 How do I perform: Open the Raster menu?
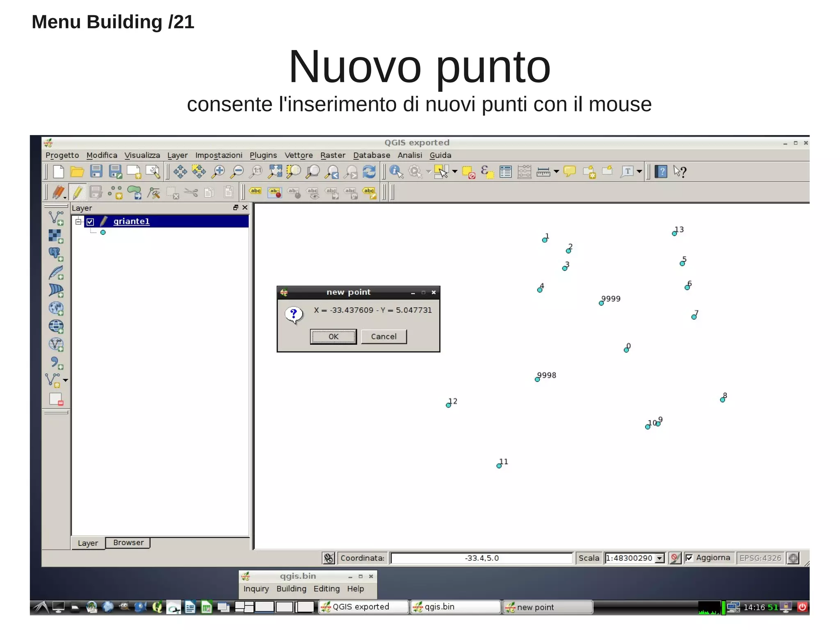[x=333, y=156]
